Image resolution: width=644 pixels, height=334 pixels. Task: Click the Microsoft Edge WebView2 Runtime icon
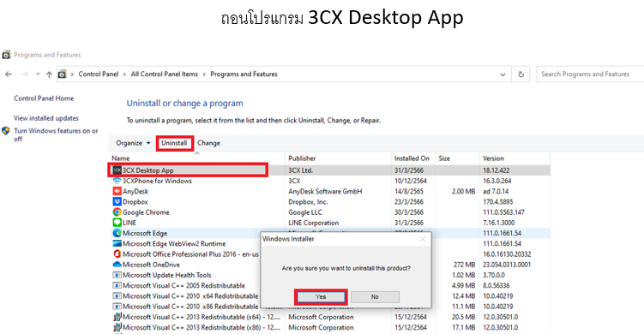pos(117,244)
